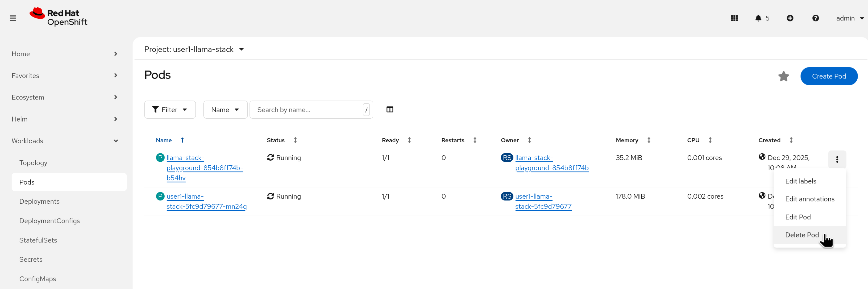Click kebab menu for llama-stack-playground pod

click(x=837, y=159)
